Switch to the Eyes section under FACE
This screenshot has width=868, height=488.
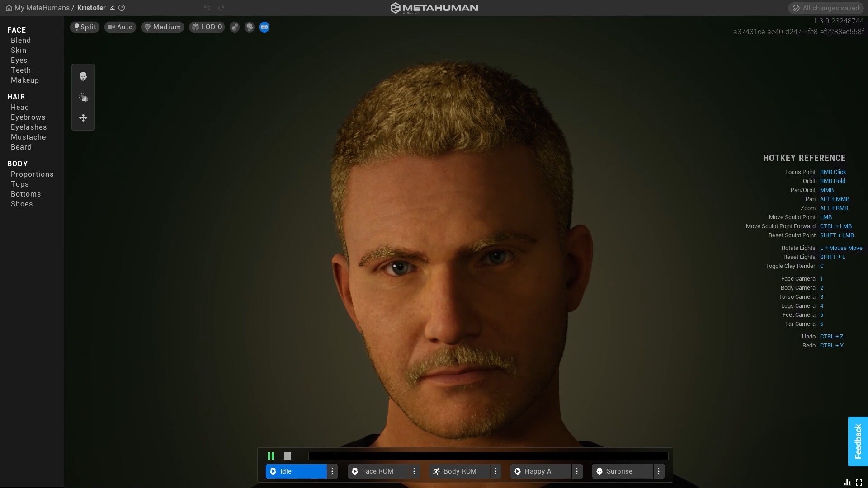pos(19,60)
